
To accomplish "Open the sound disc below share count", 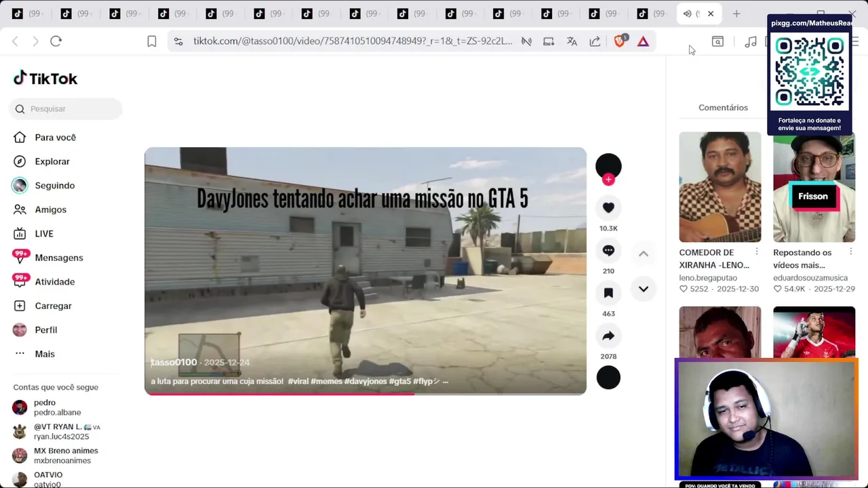I will tap(608, 378).
